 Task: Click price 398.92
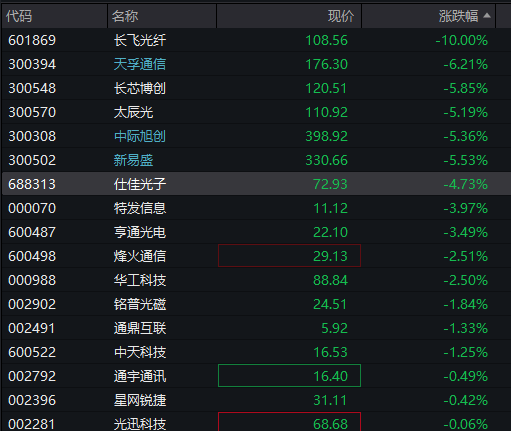(326, 136)
